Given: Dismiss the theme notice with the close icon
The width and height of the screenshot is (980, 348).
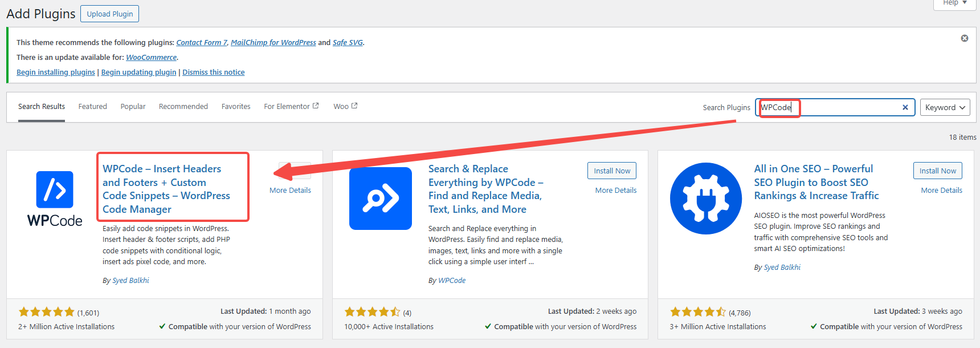Looking at the screenshot, I should coord(965,38).
